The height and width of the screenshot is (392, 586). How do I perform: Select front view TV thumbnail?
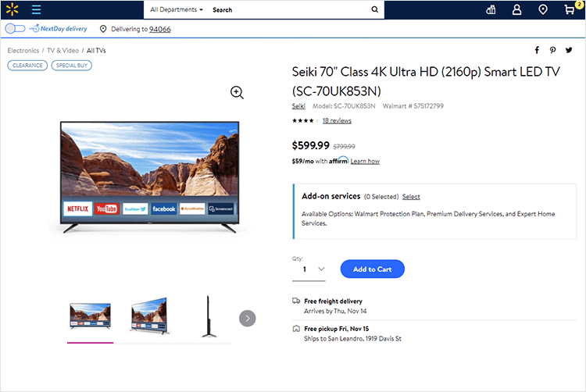(x=90, y=316)
